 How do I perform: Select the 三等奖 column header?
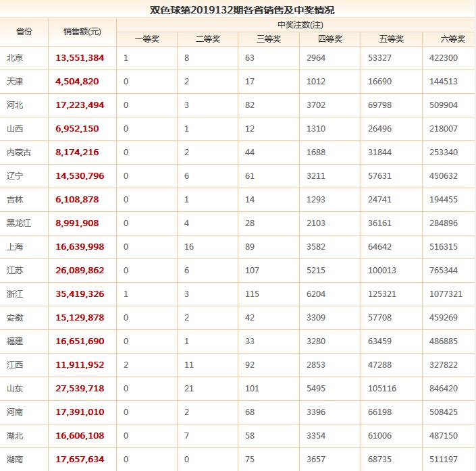269,39
